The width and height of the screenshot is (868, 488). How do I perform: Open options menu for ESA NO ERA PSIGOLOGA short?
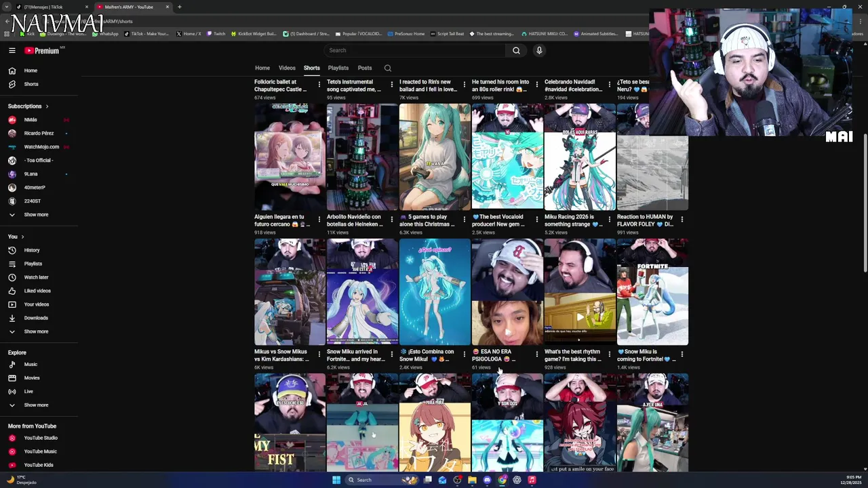click(x=537, y=354)
